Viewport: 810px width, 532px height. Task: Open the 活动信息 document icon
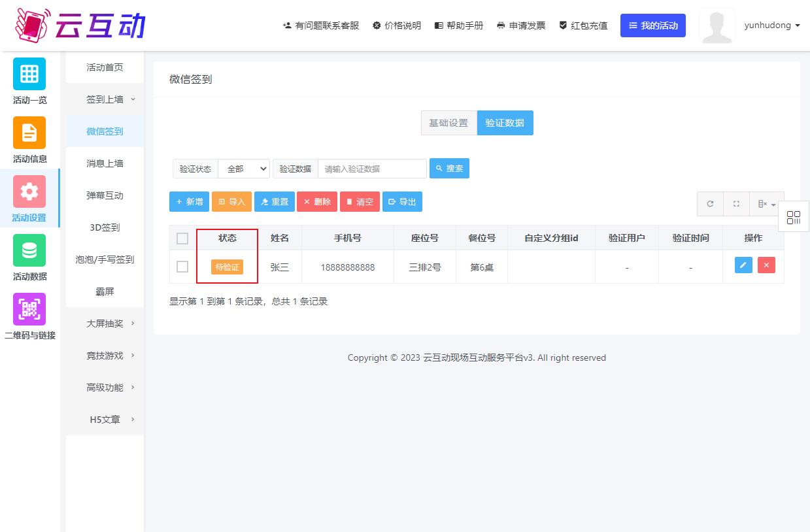(x=29, y=133)
